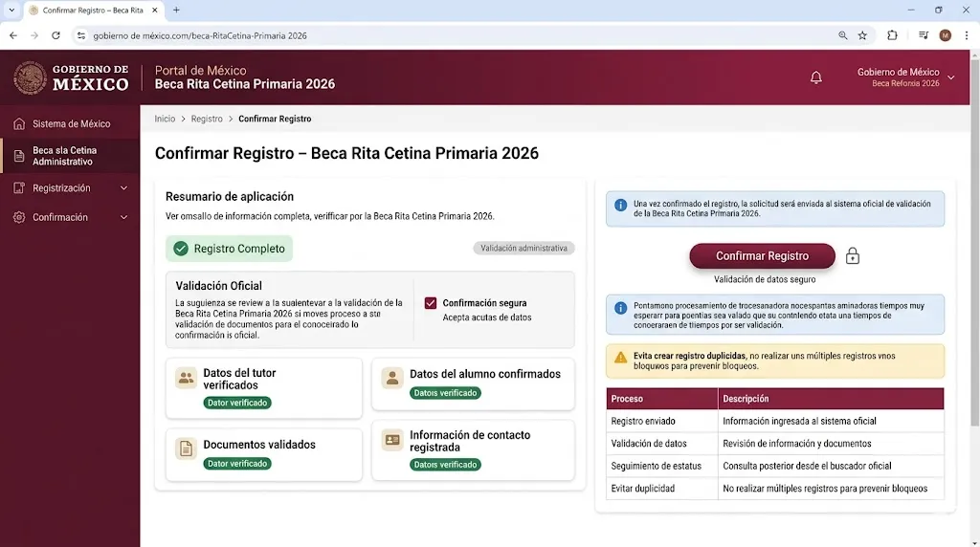Screen dimensions: 980x547
Task: Click the padlock icon next to Confirmar Registro
Action: [853, 256]
